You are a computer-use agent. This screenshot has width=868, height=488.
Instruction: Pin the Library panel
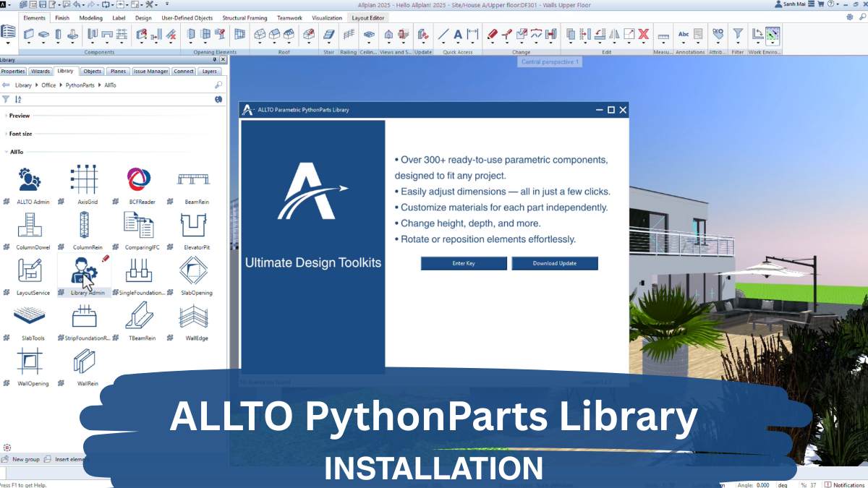coord(214,60)
